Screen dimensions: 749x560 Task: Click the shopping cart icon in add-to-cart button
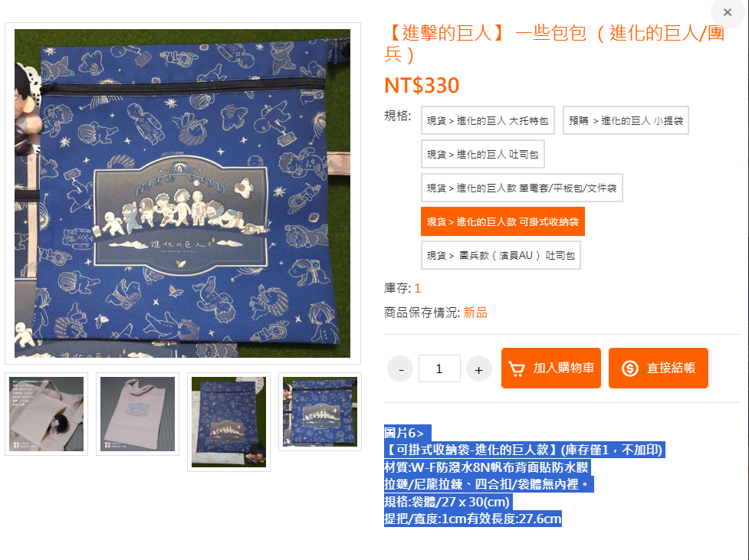pos(517,368)
